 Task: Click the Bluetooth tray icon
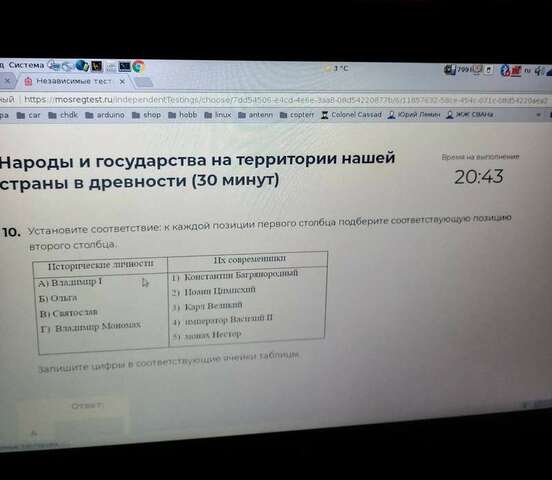pyautogui.click(x=506, y=71)
